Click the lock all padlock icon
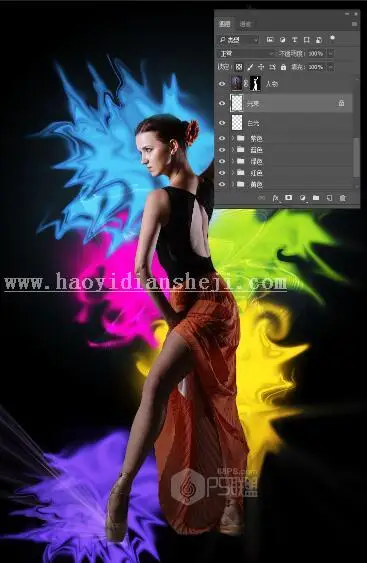 click(x=283, y=67)
